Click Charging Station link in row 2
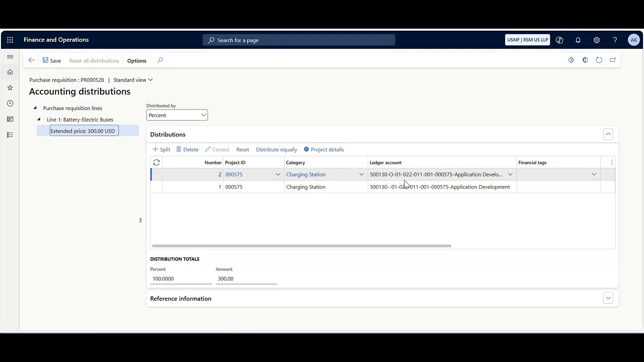 (x=306, y=174)
